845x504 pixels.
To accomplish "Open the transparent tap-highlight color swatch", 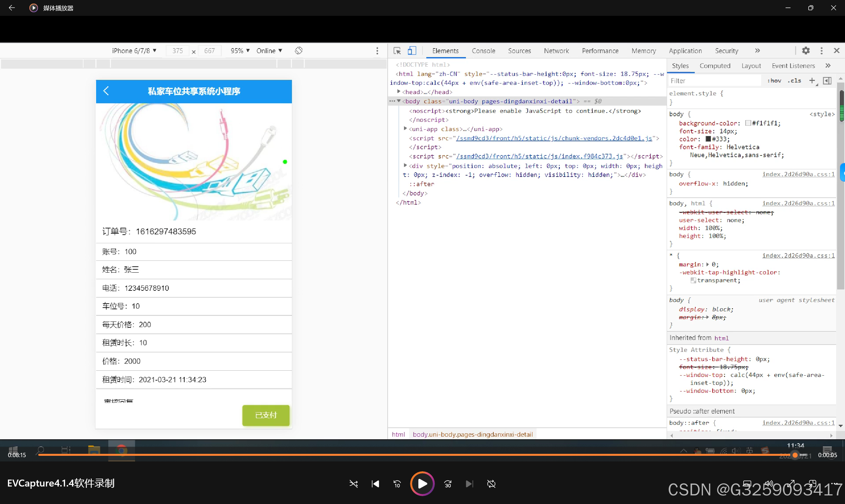I will pyautogui.click(x=693, y=280).
